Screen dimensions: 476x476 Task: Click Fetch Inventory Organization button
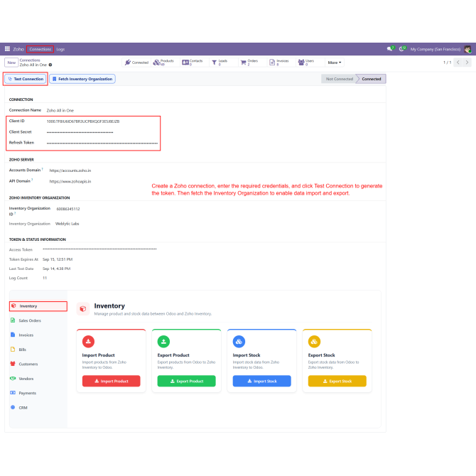pyautogui.click(x=82, y=79)
